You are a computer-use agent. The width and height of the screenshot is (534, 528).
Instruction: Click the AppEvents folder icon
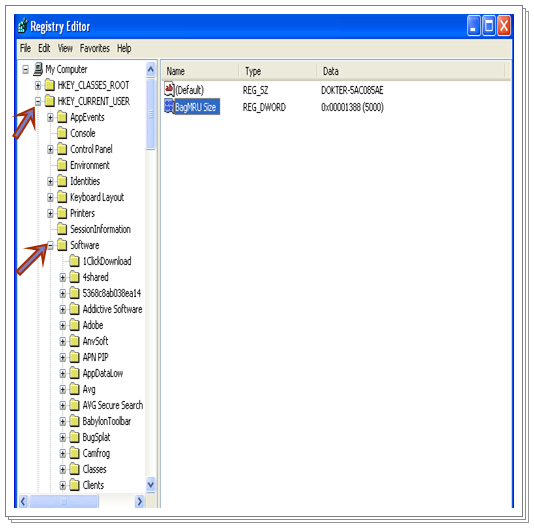pos(62,117)
